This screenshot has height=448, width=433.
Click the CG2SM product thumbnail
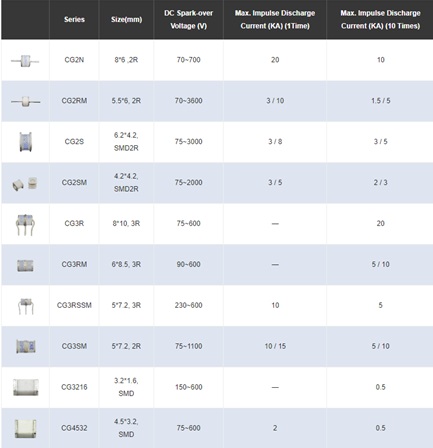(25, 183)
